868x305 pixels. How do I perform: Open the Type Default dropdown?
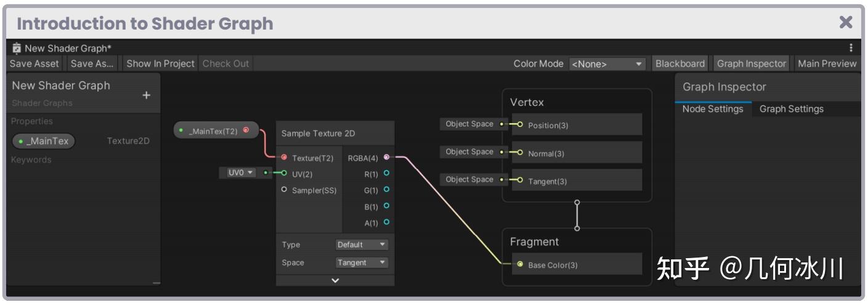(x=362, y=245)
